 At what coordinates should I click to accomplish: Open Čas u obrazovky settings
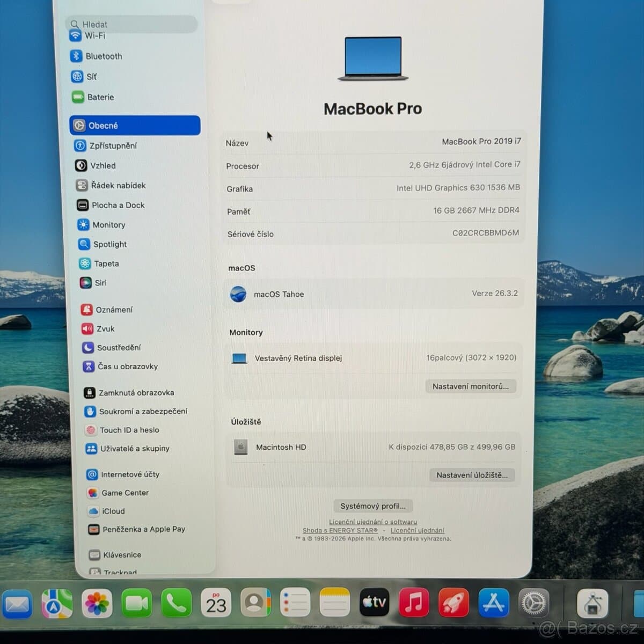pos(120,367)
